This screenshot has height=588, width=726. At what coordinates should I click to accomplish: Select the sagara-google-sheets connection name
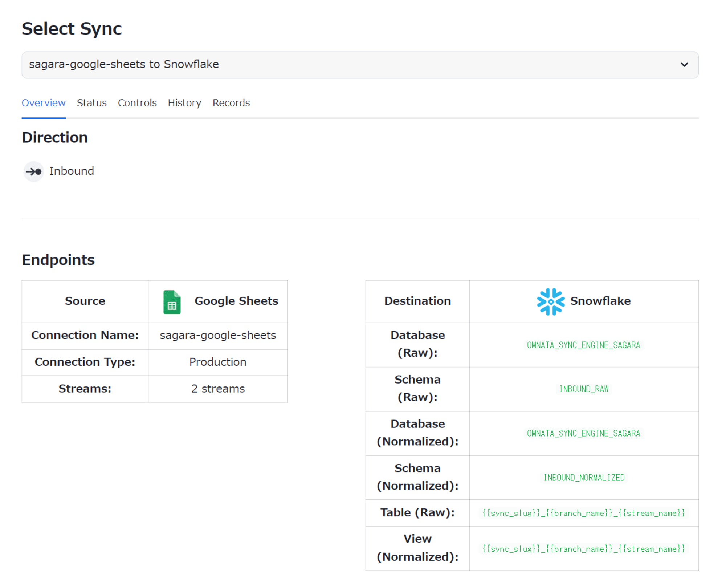[218, 335]
